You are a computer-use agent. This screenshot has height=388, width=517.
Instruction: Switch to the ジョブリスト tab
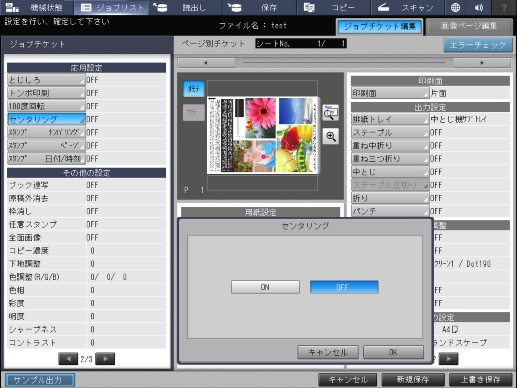(x=112, y=7)
